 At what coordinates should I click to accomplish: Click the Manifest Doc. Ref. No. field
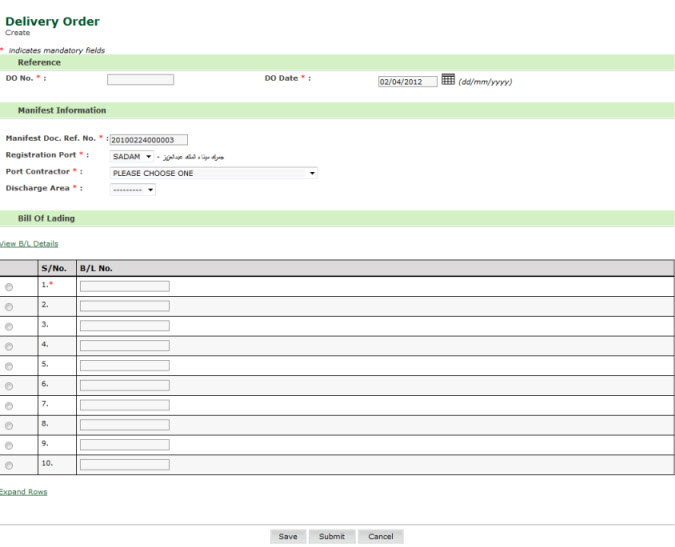coord(148,140)
